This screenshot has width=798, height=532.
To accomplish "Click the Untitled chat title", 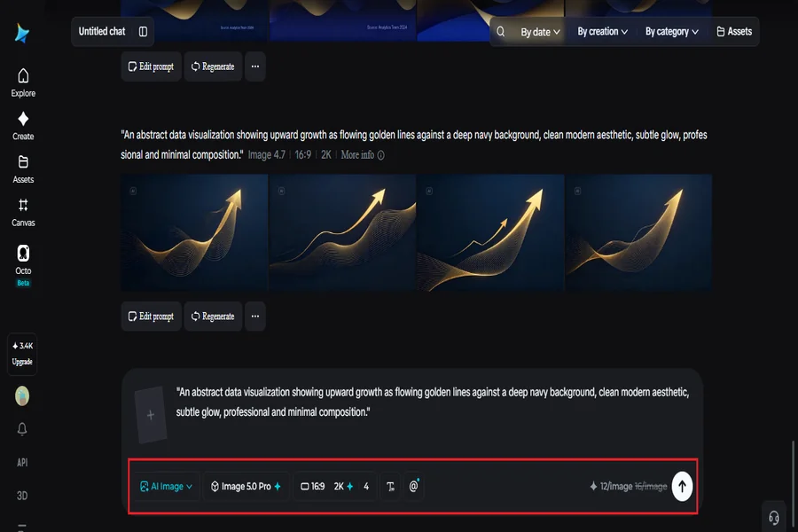I will 102,32.
